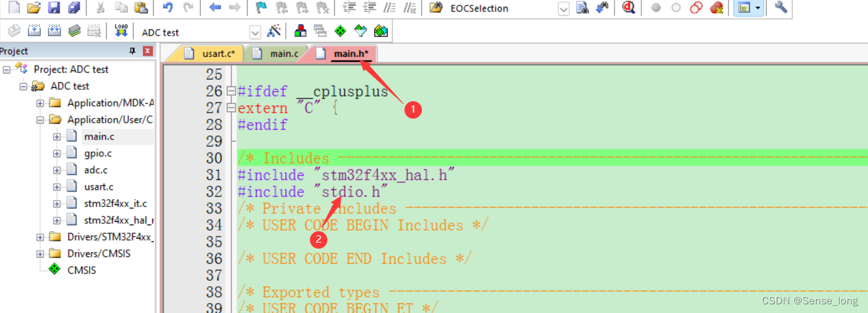Viewport: 868px width, 313px height.
Task: Open Manage Run-Time Environment green diamond
Action: (341, 31)
